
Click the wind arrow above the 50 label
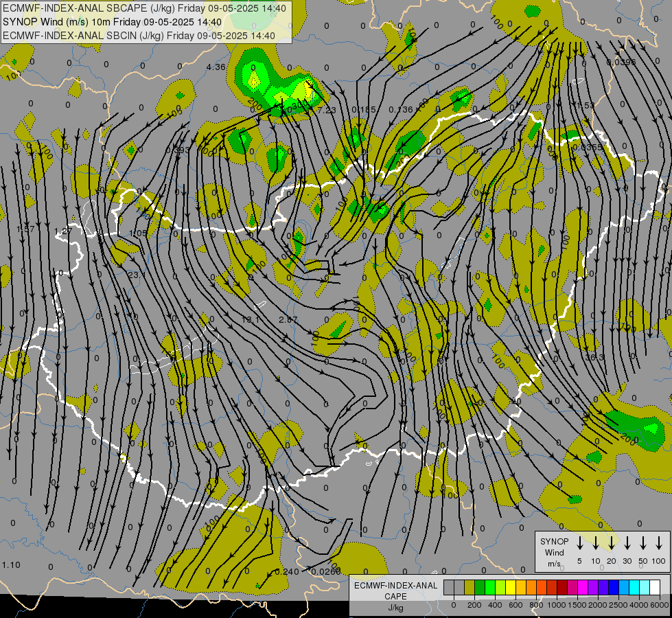point(643,542)
